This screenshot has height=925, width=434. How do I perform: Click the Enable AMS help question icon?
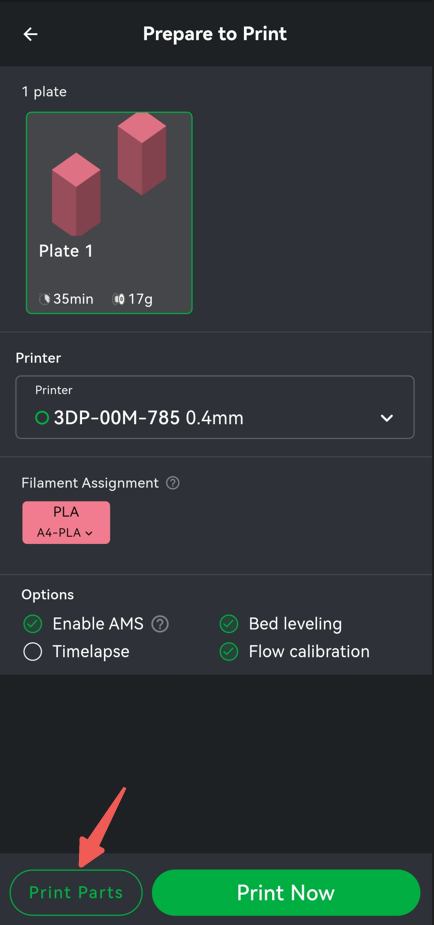pos(160,624)
